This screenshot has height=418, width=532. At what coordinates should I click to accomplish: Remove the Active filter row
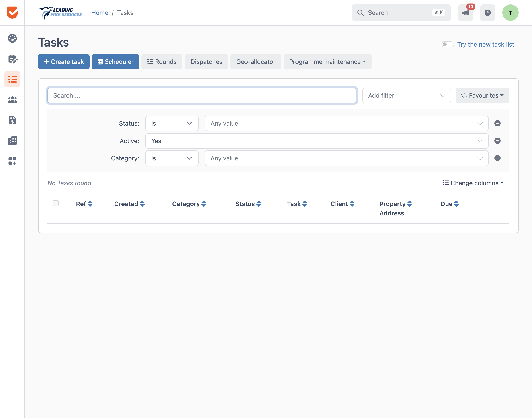497,141
